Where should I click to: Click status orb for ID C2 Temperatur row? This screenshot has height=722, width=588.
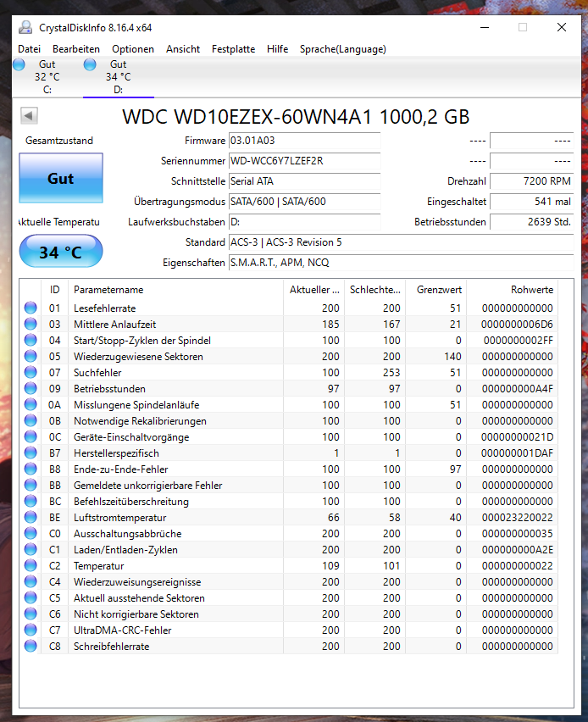31,565
